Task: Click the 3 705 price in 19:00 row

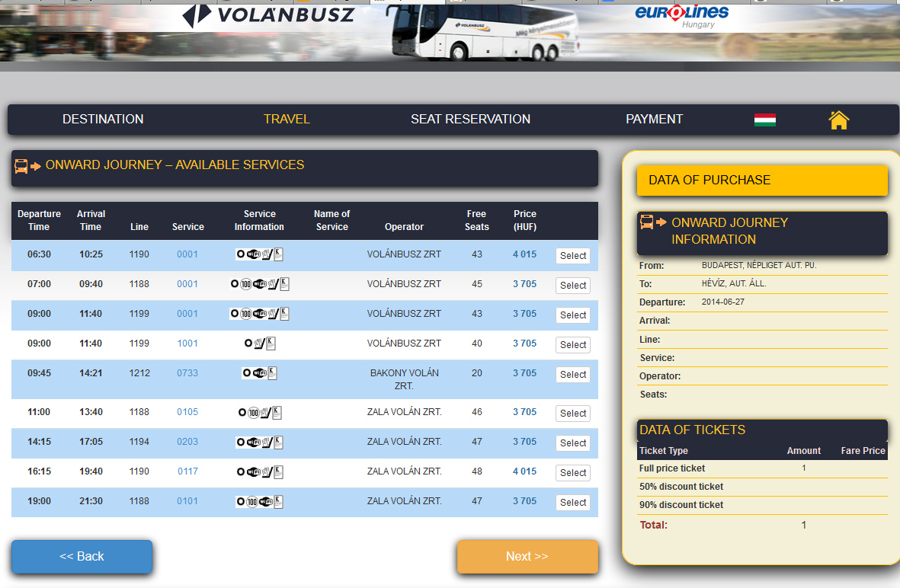Action: (524, 501)
